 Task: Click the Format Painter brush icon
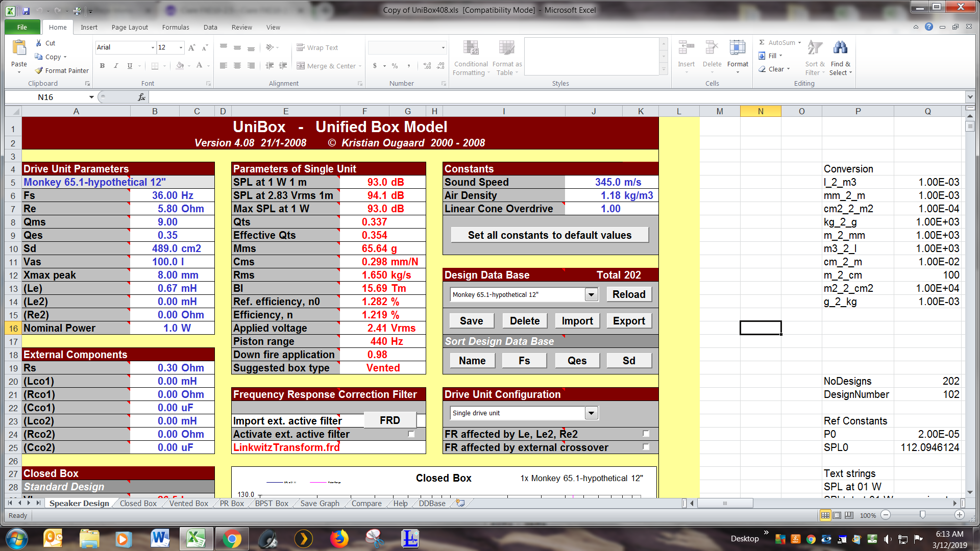(x=39, y=70)
